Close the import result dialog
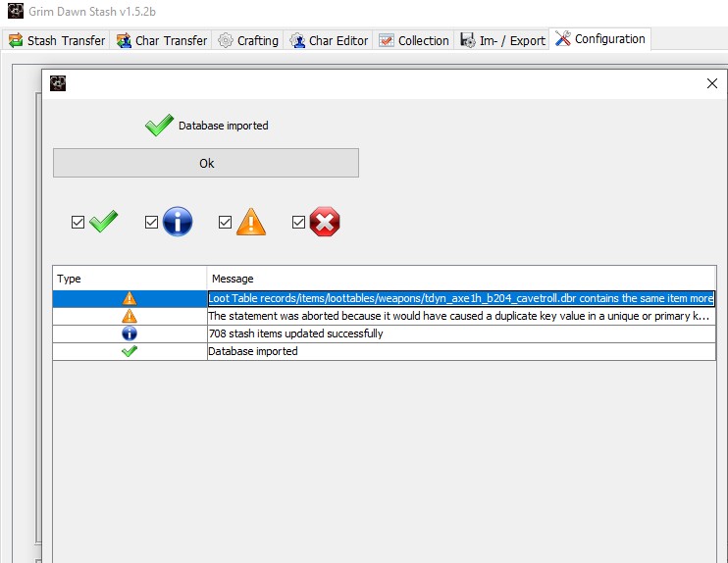The image size is (728, 563). (x=712, y=83)
